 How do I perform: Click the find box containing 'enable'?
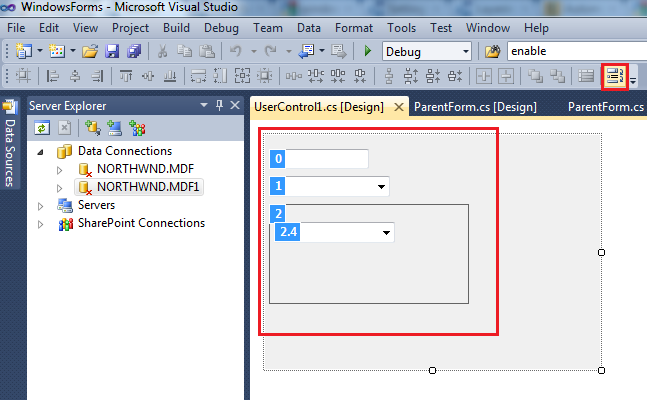pos(577,51)
